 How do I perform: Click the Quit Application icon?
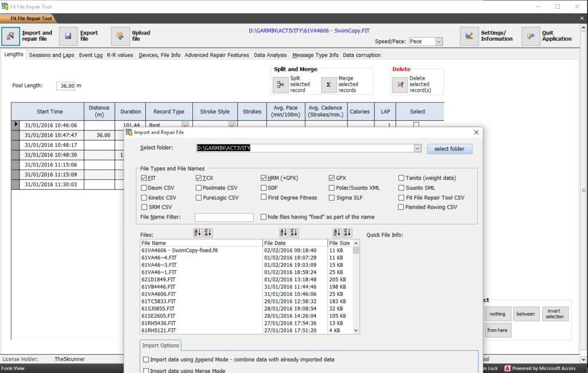[531, 36]
